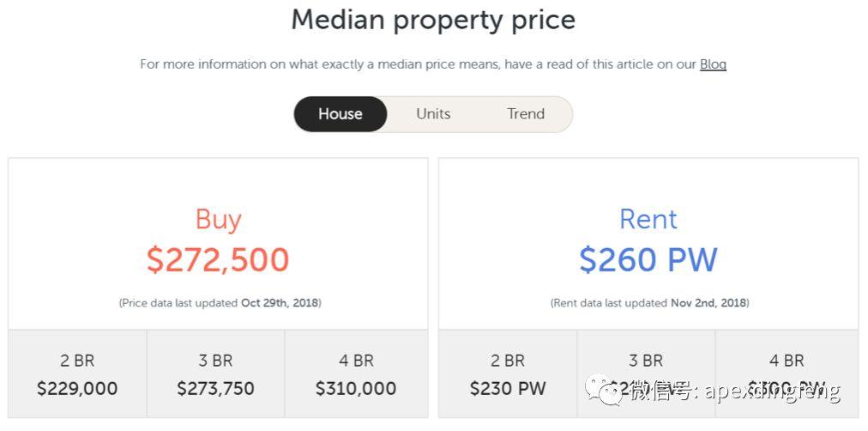Select the 3 BR $273,750 buy cell
868x431 pixels.
coord(215,374)
